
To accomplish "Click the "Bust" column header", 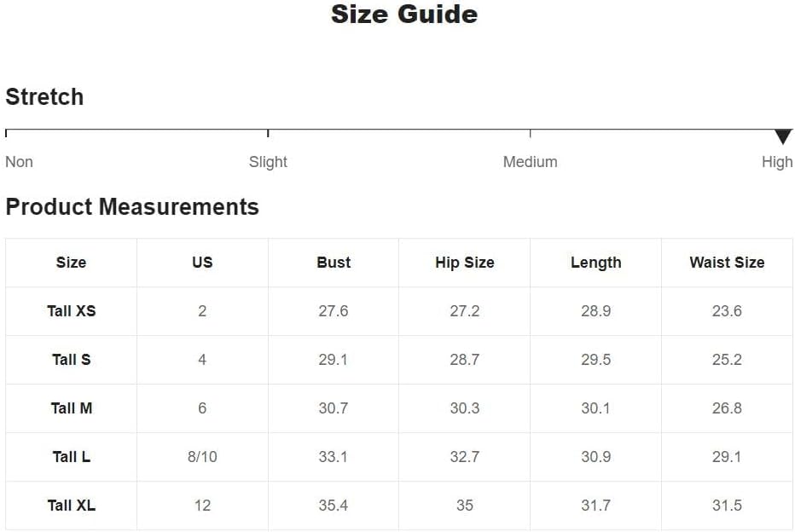I will coord(334,263).
